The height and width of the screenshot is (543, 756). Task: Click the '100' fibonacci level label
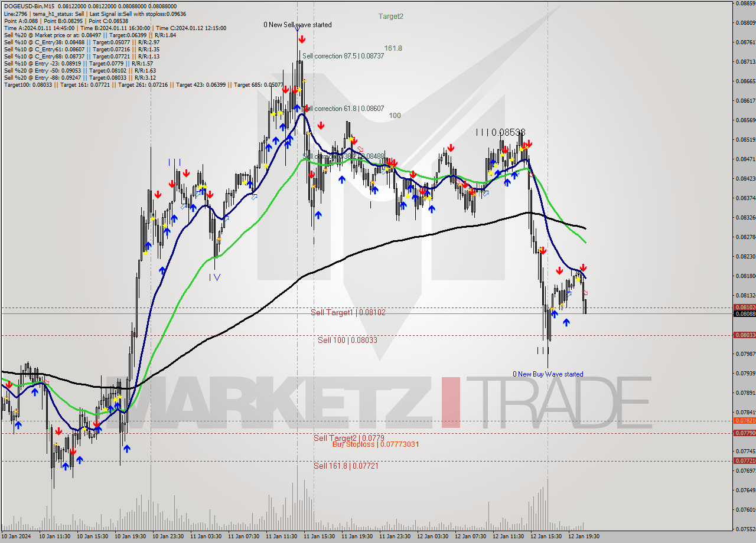click(395, 116)
